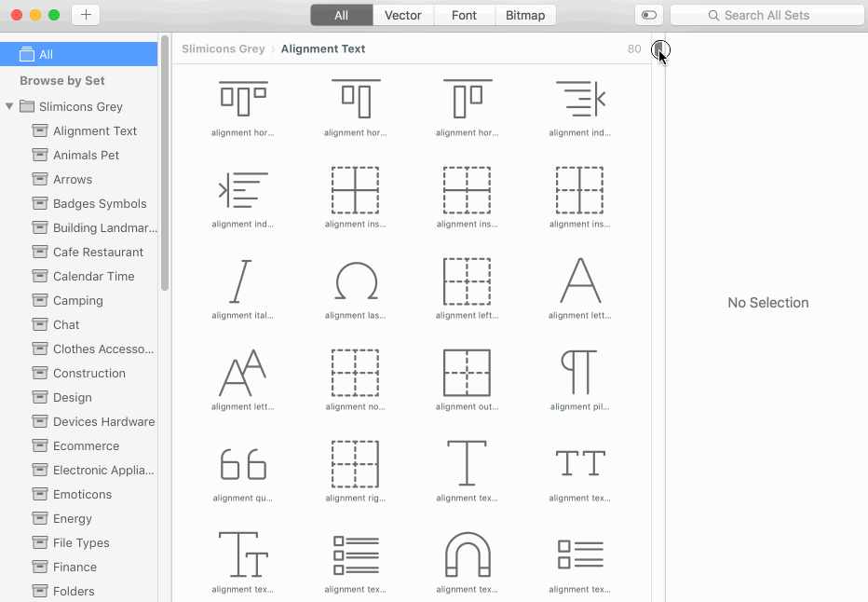Select the first horizontal alignment icon
This screenshot has height=602, width=868.
(243, 99)
